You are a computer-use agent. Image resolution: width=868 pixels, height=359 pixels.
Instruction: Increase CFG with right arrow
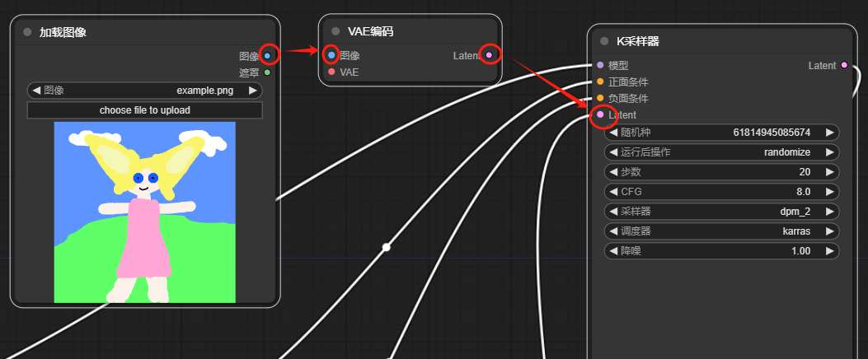830,192
